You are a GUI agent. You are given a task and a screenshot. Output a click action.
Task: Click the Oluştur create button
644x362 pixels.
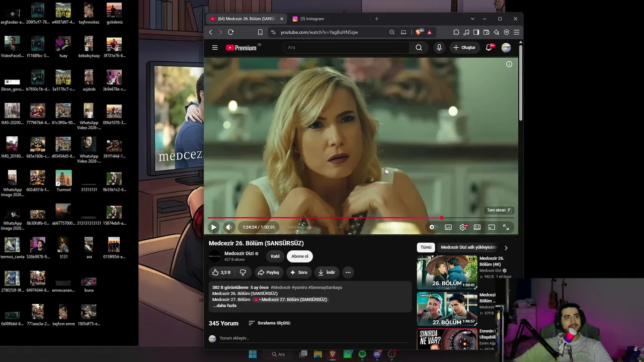(x=464, y=48)
